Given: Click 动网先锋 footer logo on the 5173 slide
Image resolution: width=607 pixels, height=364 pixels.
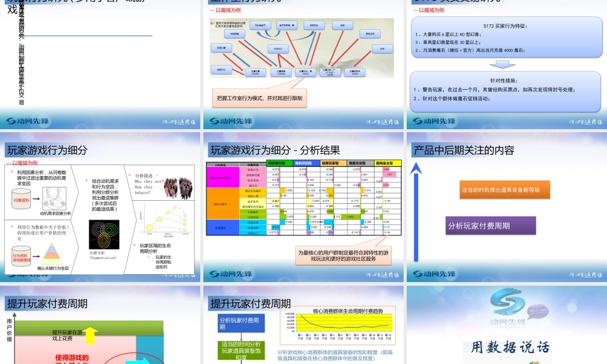Looking at the screenshot, I should pos(435,121).
